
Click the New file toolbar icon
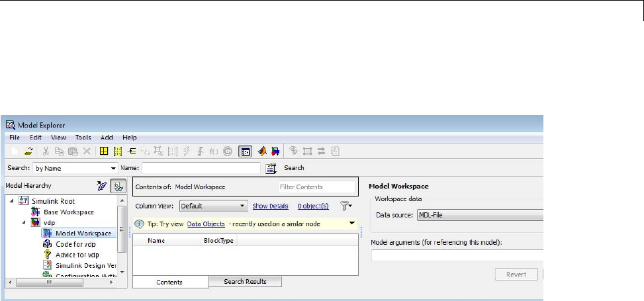[15, 151]
